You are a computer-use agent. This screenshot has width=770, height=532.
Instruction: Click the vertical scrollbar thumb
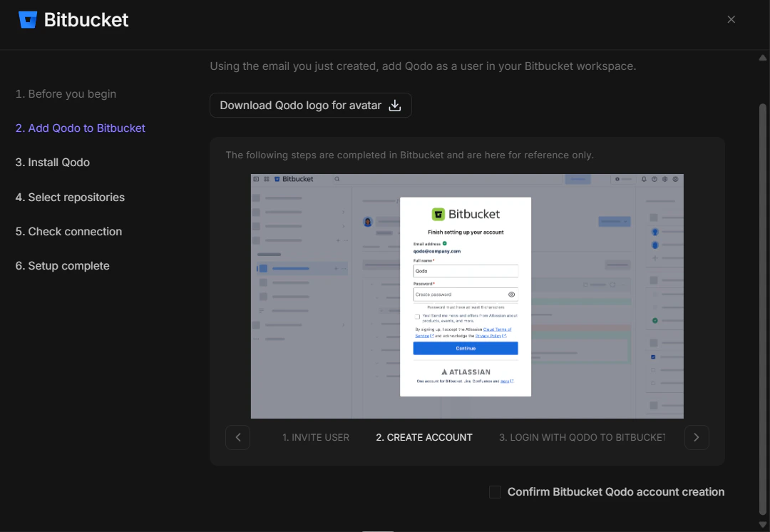coord(763,310)
